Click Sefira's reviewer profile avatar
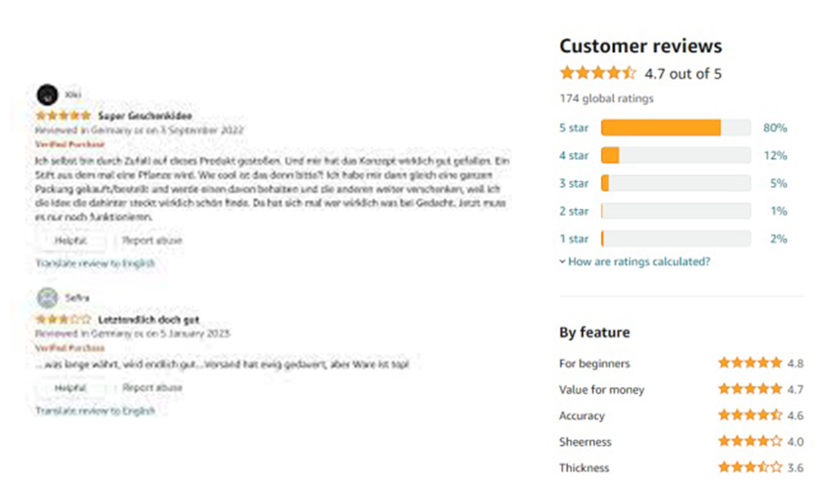This screenshot has height=504, width=823. click(x=48, y=298)
